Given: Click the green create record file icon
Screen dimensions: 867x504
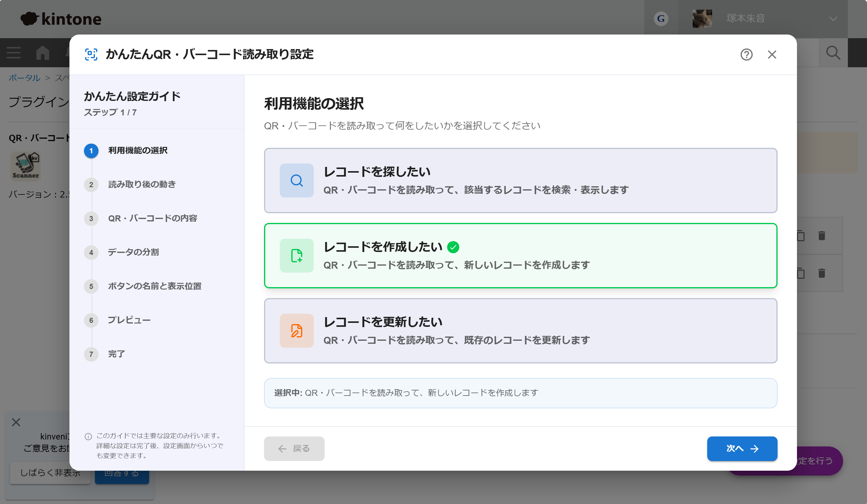Looking at the screenshot, I should [296, 255].
